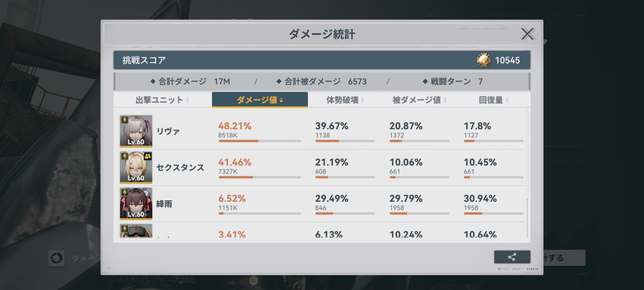Image resolution: width=644 pixels, height=290 pixels.
Task: Close the ダメージ統計 dialog
Action: (527, 34)
